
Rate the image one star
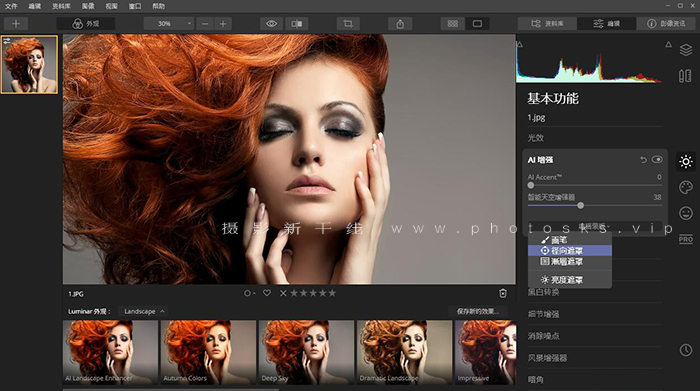click(x=294, y=293)
